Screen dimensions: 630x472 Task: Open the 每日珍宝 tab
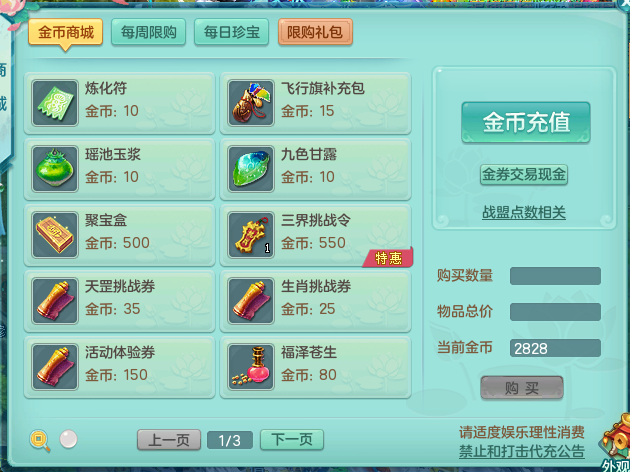pos(231,32)
